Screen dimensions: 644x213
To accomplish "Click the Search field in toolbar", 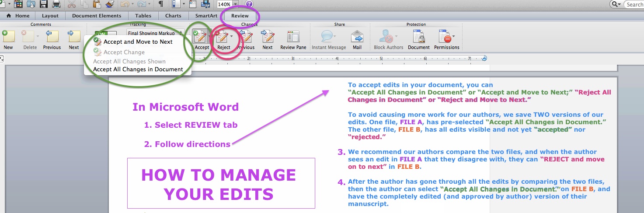I will click(x=634, y=4).
